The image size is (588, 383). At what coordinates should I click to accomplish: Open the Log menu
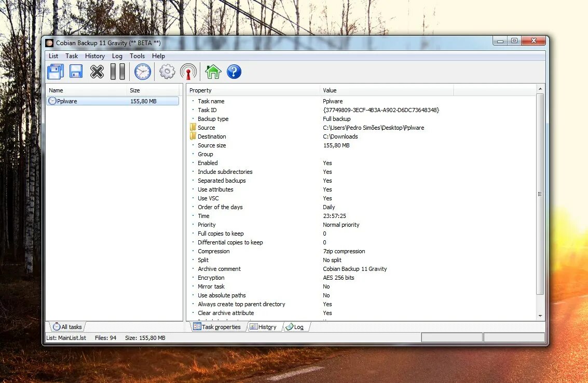tap(117, 56)
